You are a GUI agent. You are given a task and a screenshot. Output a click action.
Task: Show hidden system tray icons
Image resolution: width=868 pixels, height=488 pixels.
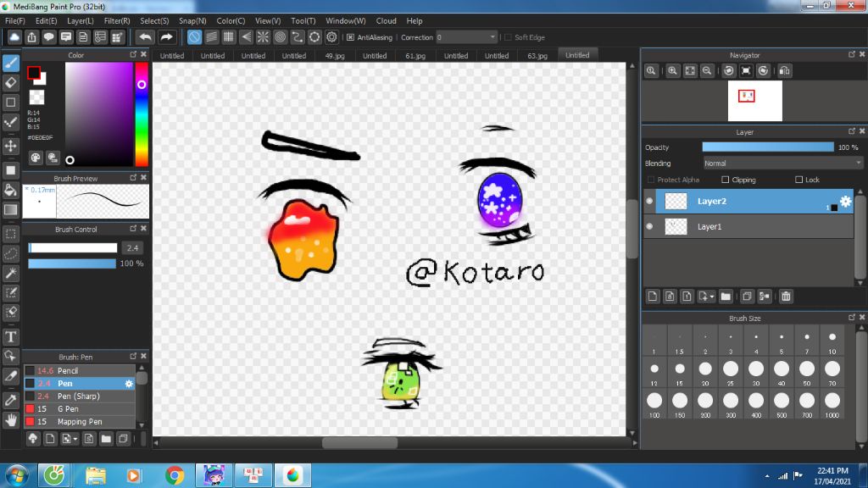click(x=766, y=476)
